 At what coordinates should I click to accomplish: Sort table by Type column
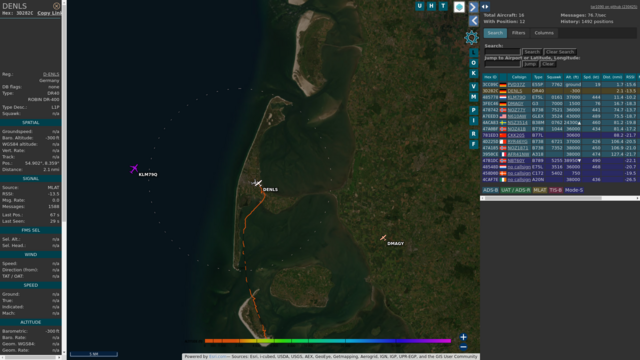click(538, 77)
